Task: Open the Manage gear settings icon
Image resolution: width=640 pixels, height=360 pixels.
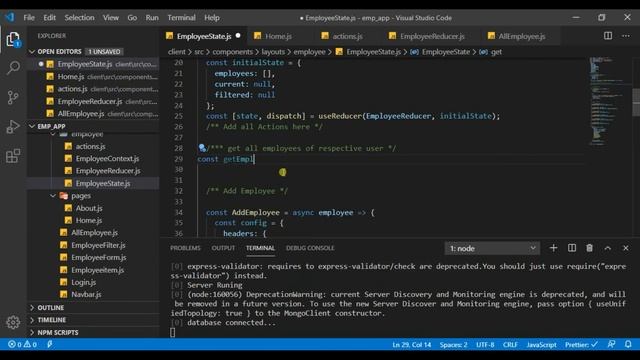Action: (x=13, y=322)
